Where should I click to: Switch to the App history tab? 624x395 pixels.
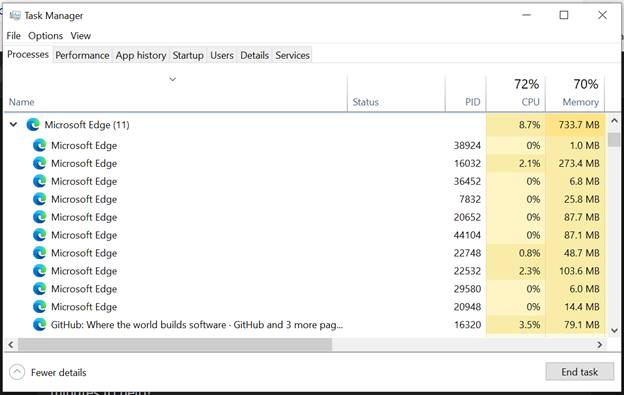point(141,55)
